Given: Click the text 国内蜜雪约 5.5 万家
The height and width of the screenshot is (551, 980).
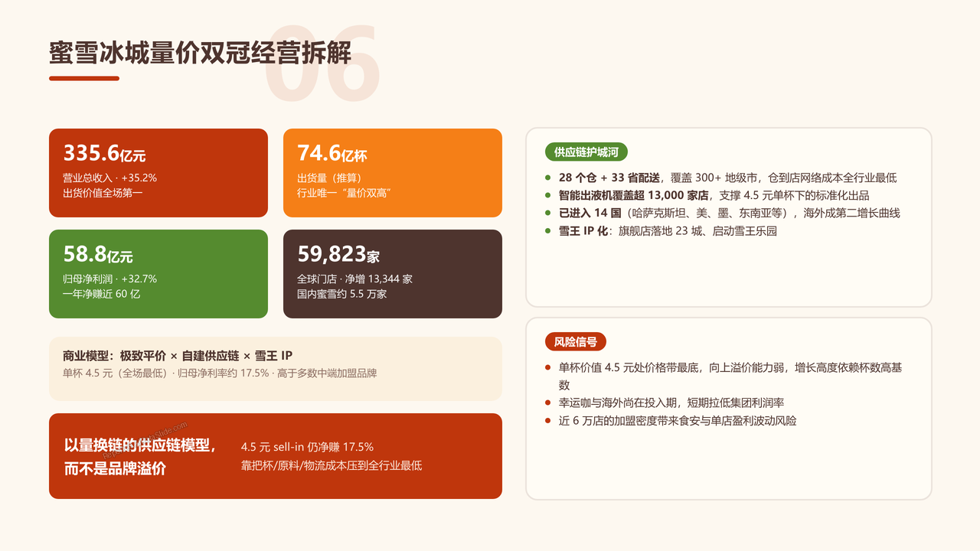Looking at the screenshot, I should (341, 293).
